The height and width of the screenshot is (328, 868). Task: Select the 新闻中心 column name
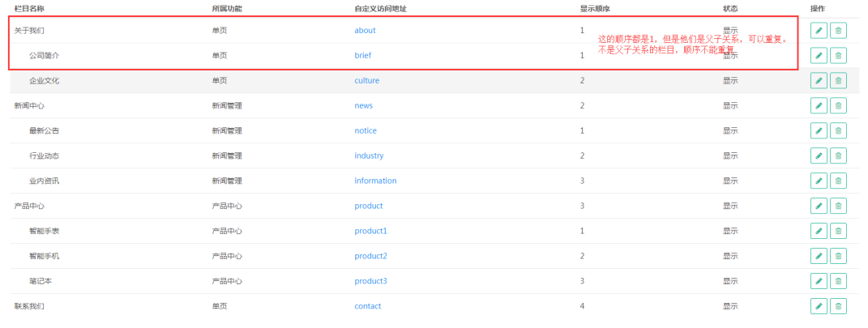(28, 106)
